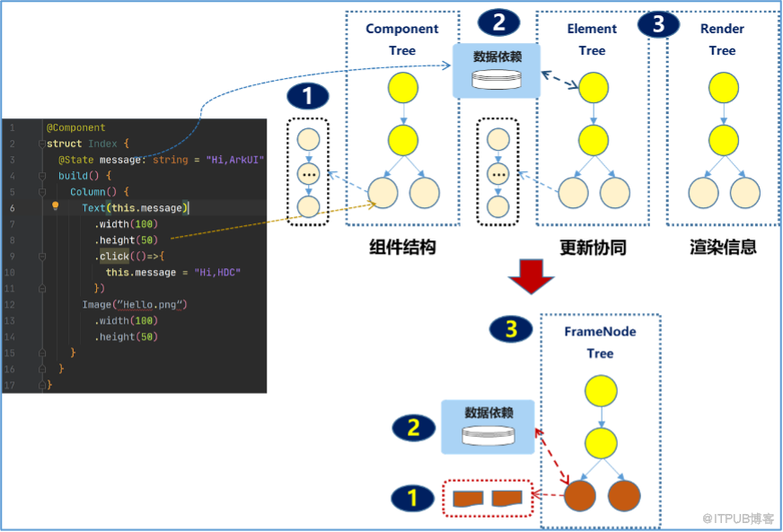The width and height of the screenshot is (783, 532).
Task: Select the lower data dependency database icon
Action: pos(488,435)
